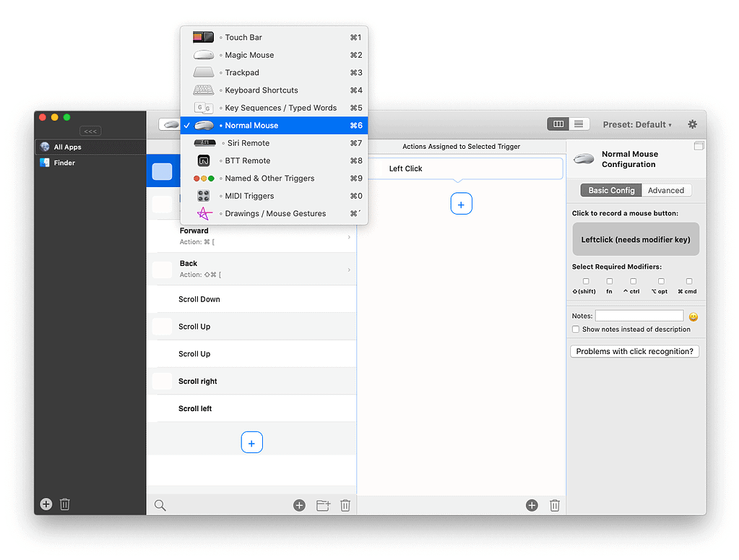Collapse sidebar with <<< button
Screen dimensions: 739x560
point(90,131)
